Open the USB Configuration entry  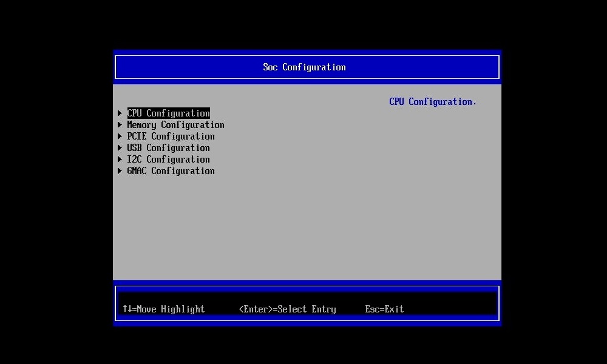[168, 147]
